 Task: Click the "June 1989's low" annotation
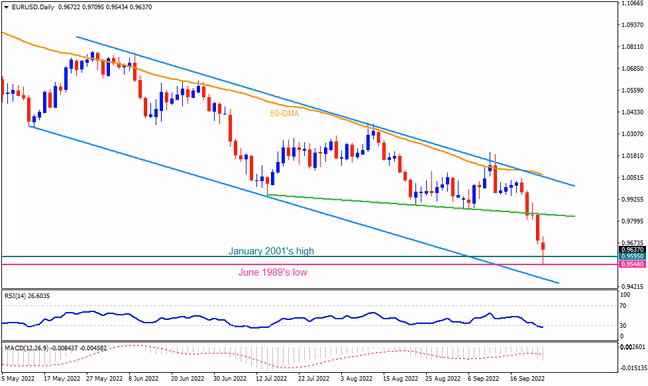click(273, 272)
